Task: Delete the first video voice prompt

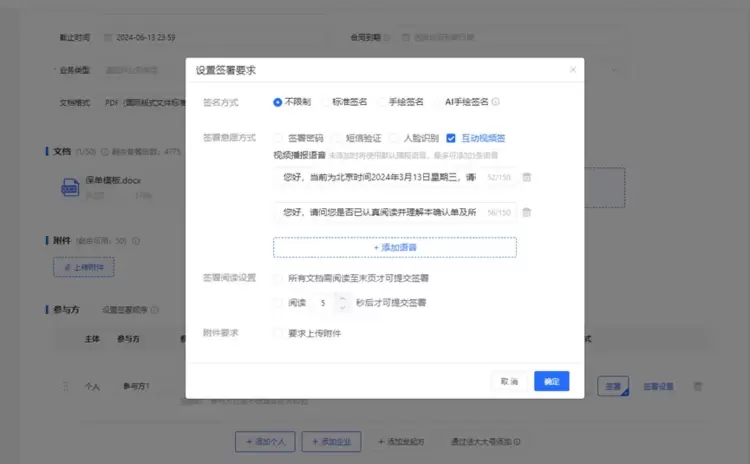Action: [527, 177]
